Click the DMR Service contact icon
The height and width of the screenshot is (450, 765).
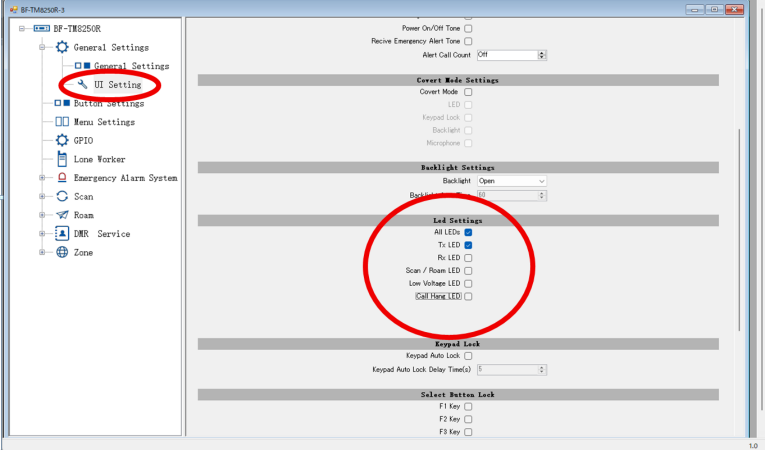pos(62,234)
